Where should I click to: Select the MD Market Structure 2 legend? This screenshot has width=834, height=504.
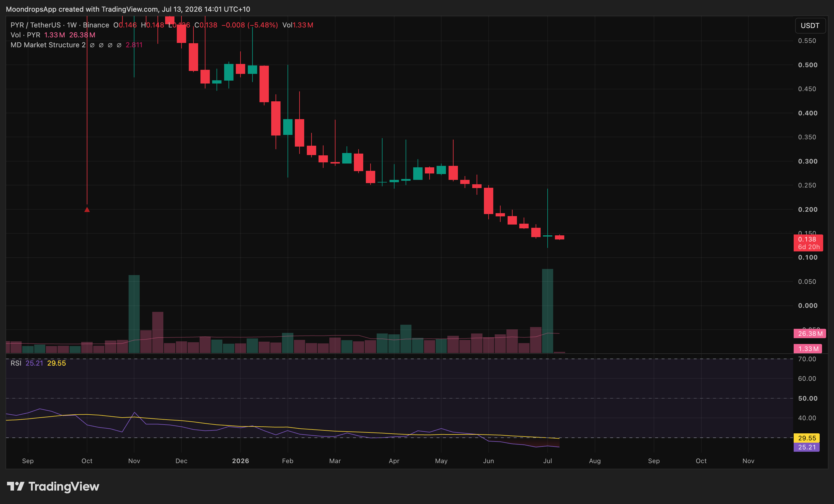click(48, 45)
